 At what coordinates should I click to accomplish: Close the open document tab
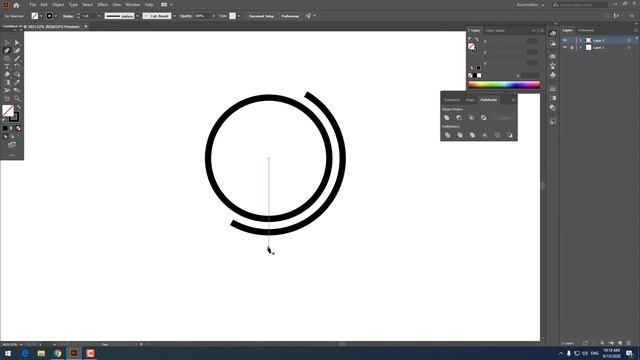tap(86, 27)
